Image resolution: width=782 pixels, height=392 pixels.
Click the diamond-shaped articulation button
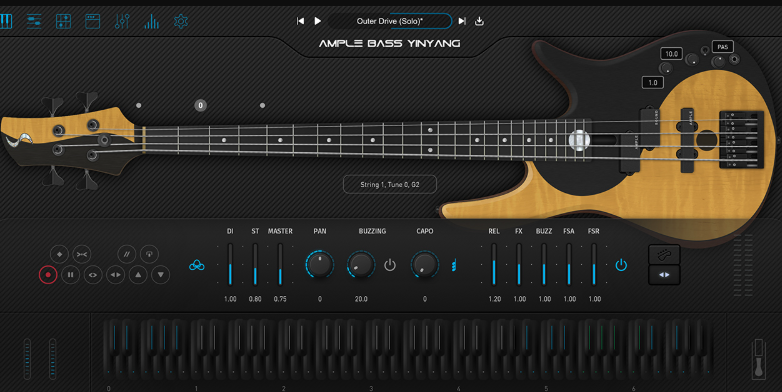59,254
